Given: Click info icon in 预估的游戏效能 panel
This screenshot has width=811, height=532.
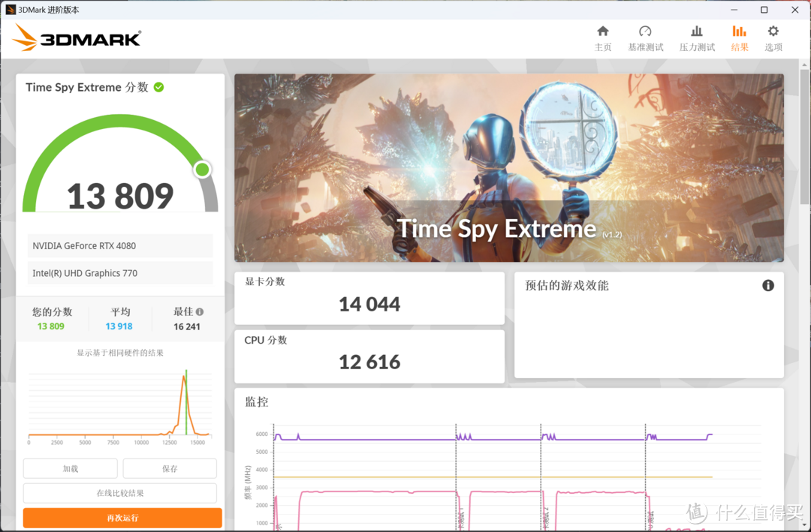Looking at the screenshot, I should click(768, 285).
